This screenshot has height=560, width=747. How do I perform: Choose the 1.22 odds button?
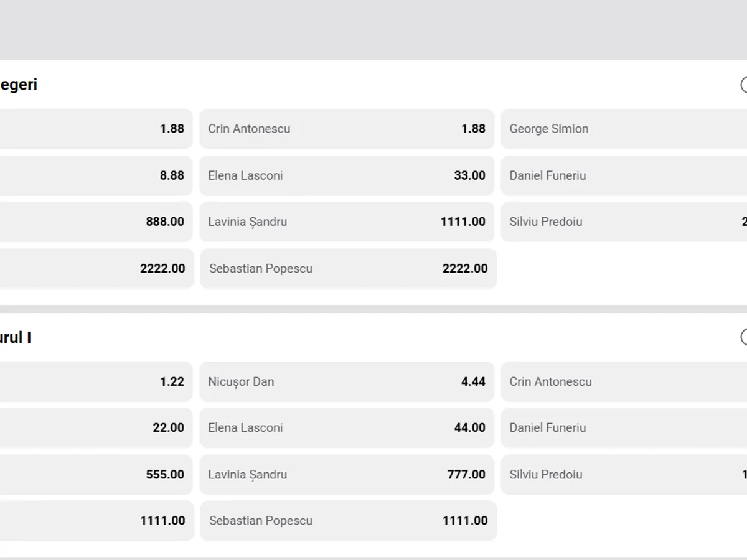[93, 381]
